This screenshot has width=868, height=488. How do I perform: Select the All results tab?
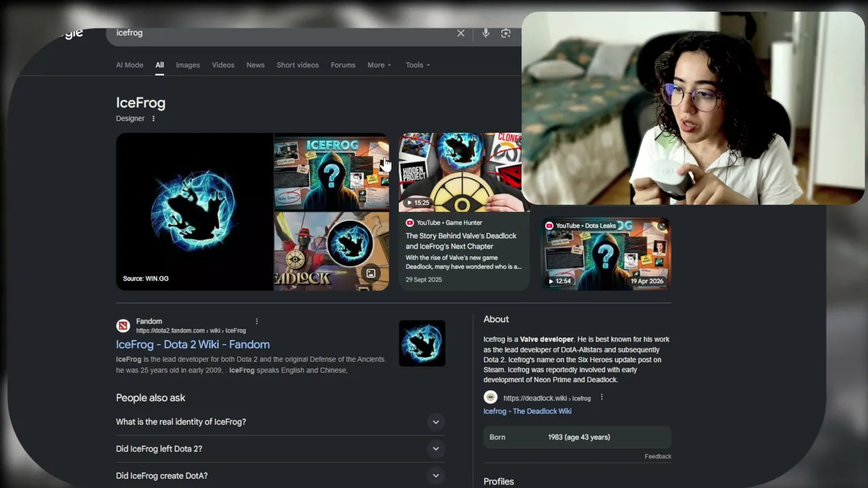(159, 65)
